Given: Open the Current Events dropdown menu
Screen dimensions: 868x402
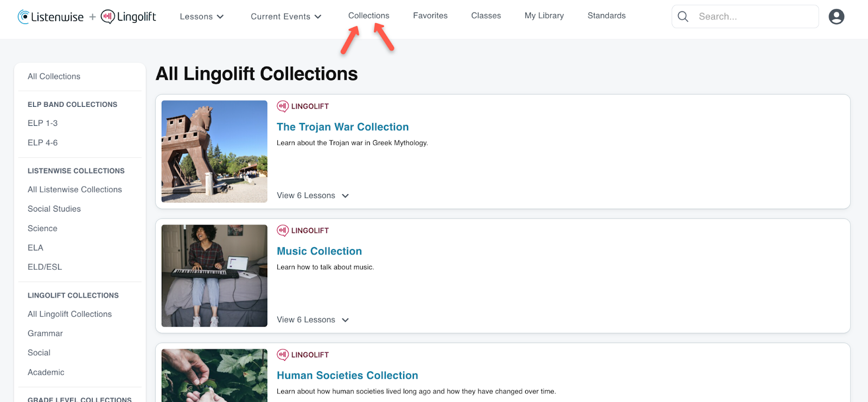Looking at the screenshot, I should point(286,17).
